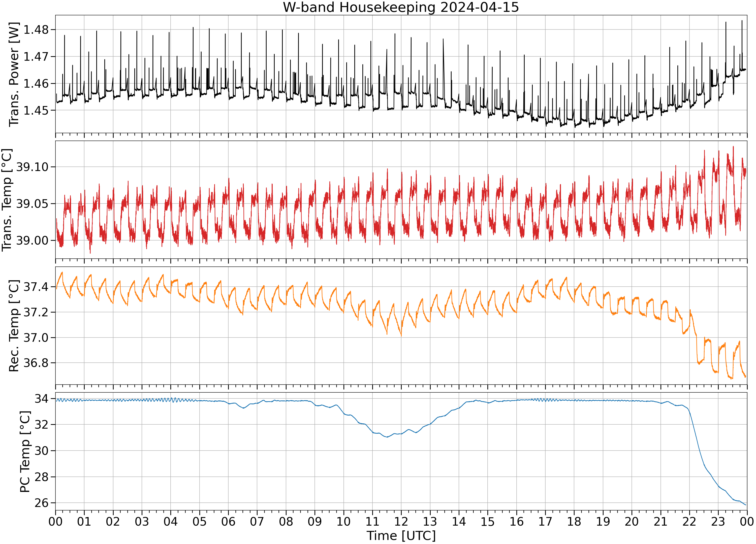This screenshot has width=756, height=544.
Task: Click the 30 tick on PC Temp axis
Action: pos(42,451)
